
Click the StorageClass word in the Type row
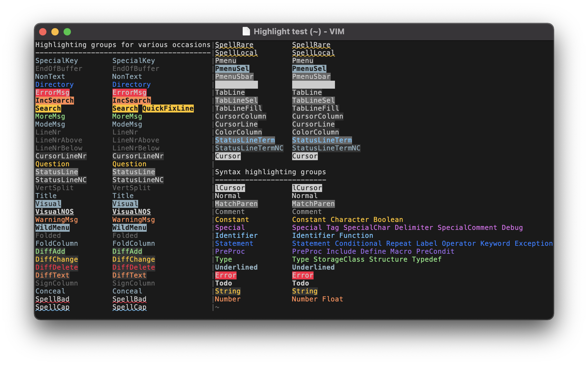339,260
